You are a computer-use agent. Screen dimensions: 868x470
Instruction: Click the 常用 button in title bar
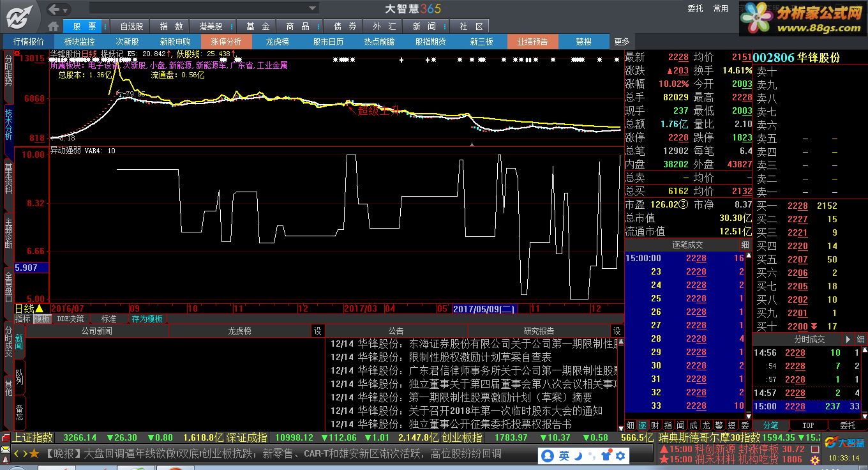(x=721, y=9)
